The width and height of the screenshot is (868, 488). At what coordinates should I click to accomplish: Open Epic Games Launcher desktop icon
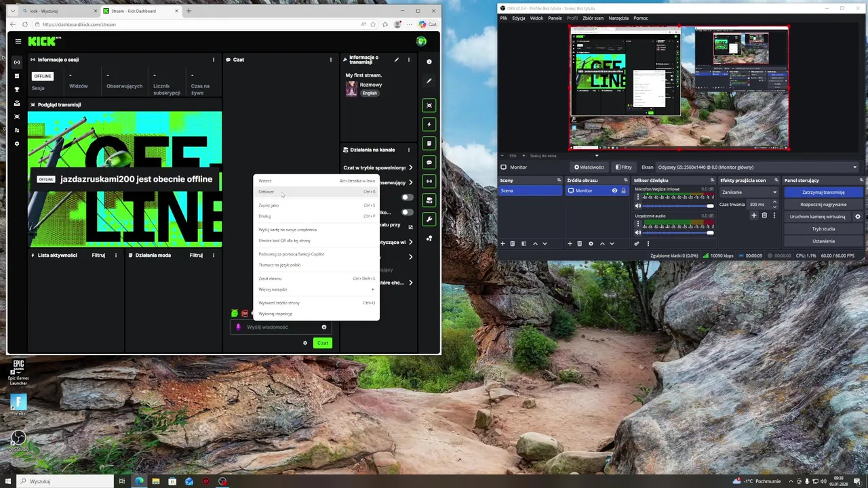click(18, 373)
